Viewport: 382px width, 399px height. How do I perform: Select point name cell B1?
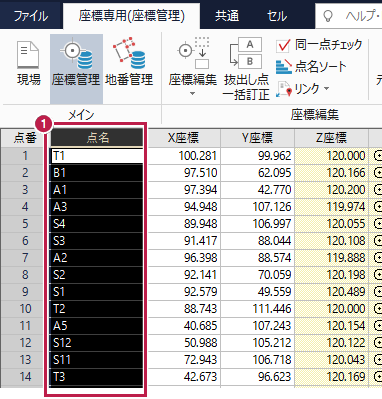[97, 173]
